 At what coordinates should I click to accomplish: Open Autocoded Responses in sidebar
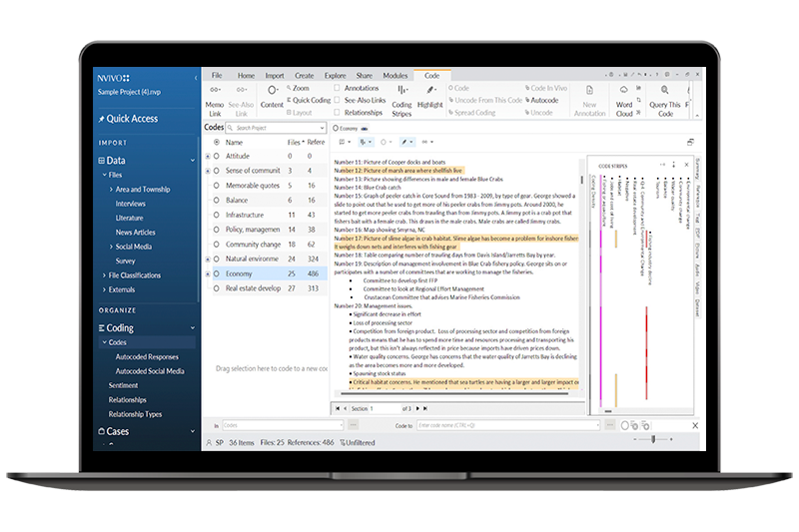coord(147,357)
